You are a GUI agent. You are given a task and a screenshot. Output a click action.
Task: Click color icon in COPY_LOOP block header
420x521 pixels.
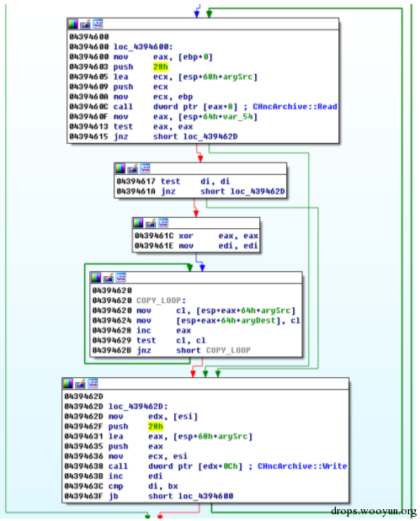(96, 277)
